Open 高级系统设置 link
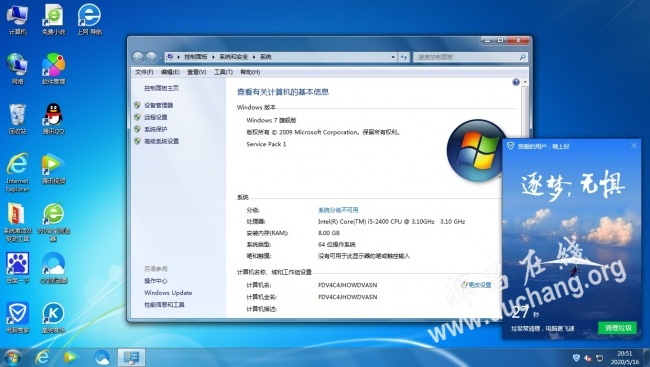 [161, 141]
